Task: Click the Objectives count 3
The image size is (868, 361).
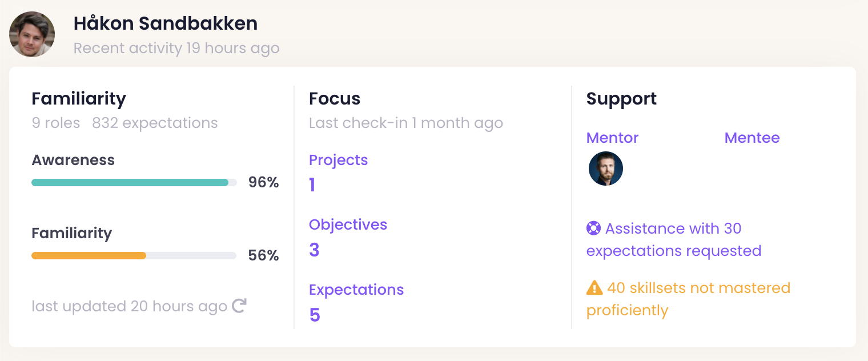Action: coord(314,250)
